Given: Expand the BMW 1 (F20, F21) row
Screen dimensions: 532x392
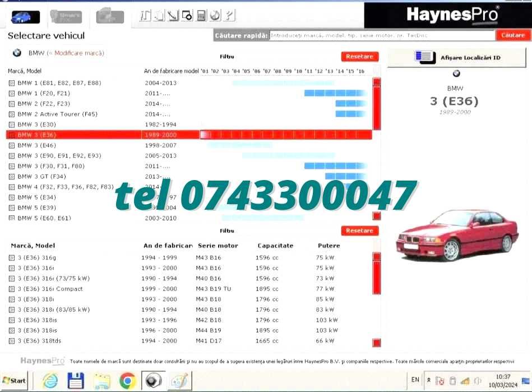Looking at the screenshot, I should click(12, 93).
